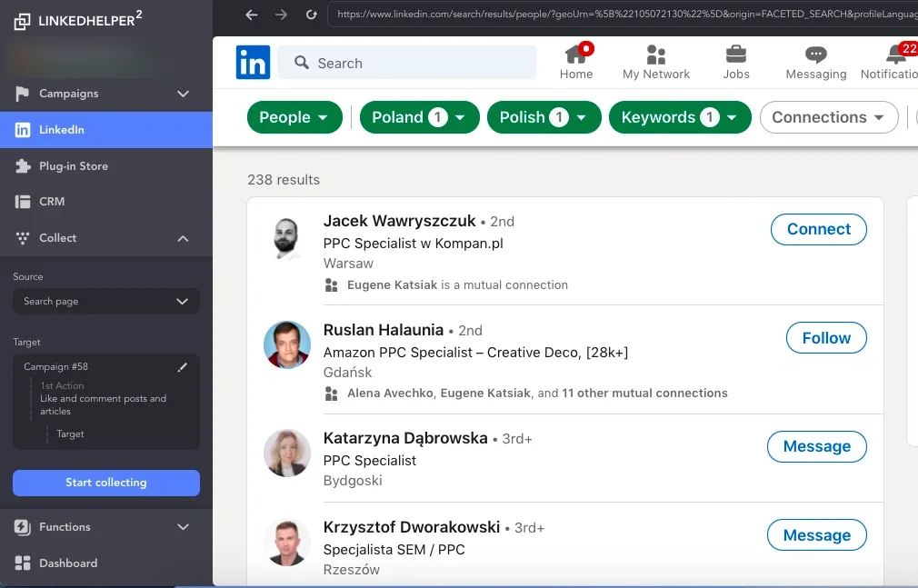Expand the Functions section chevron

184,527
